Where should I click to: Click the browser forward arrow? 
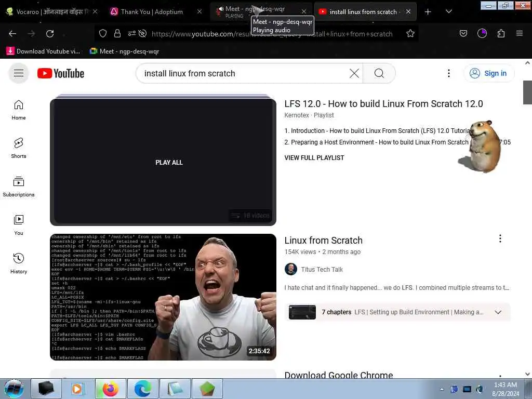pos(31,33)
